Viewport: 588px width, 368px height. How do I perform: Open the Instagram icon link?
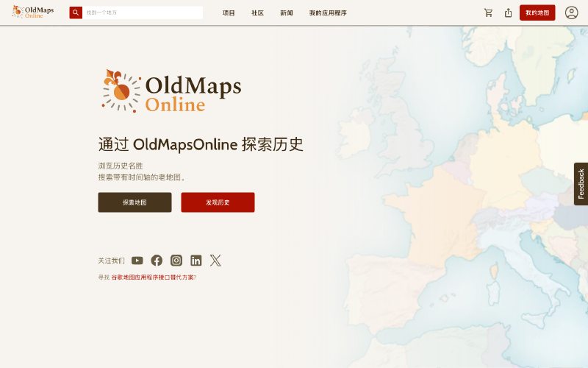coord(176,261)
